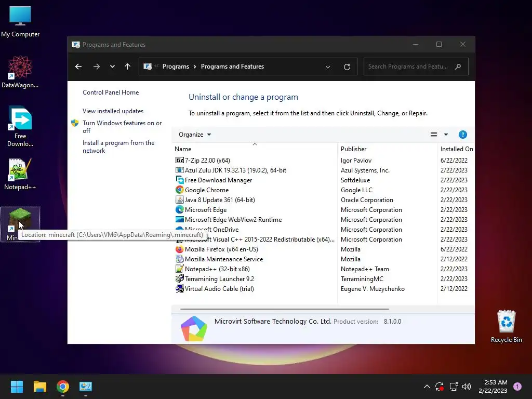Open Google Chrome from the taskbar
The height and width of the screenshot is (399, 532).
[63, 387]
